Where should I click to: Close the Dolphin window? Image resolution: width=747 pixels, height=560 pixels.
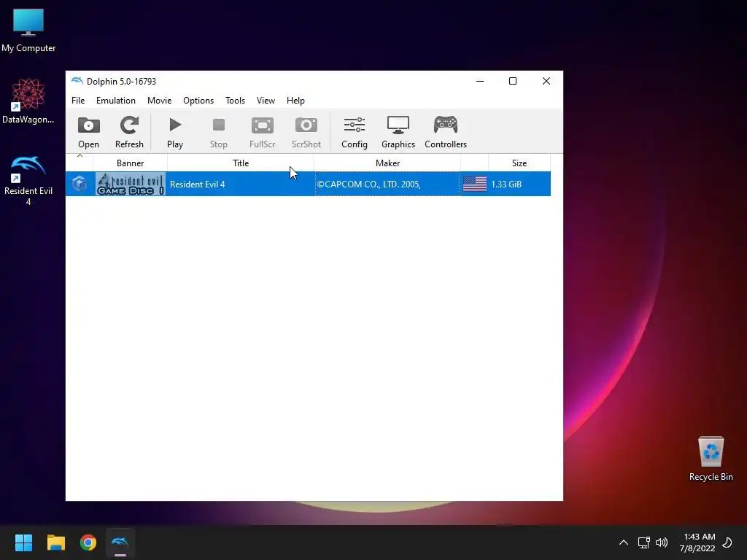(x=546, y=81)
